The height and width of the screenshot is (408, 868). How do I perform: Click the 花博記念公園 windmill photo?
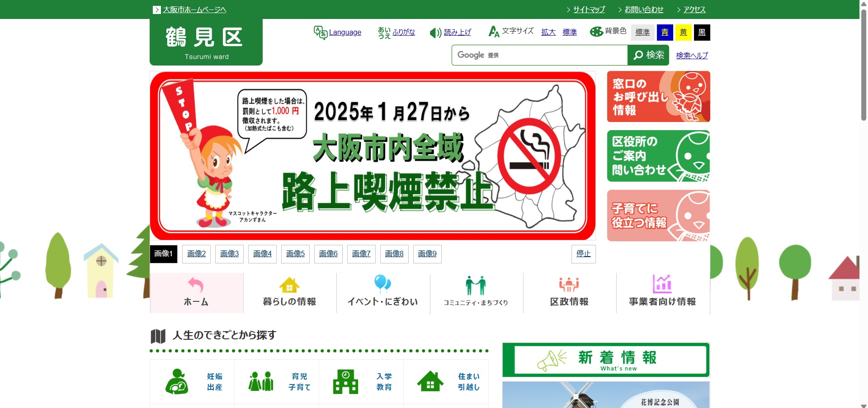606,394
